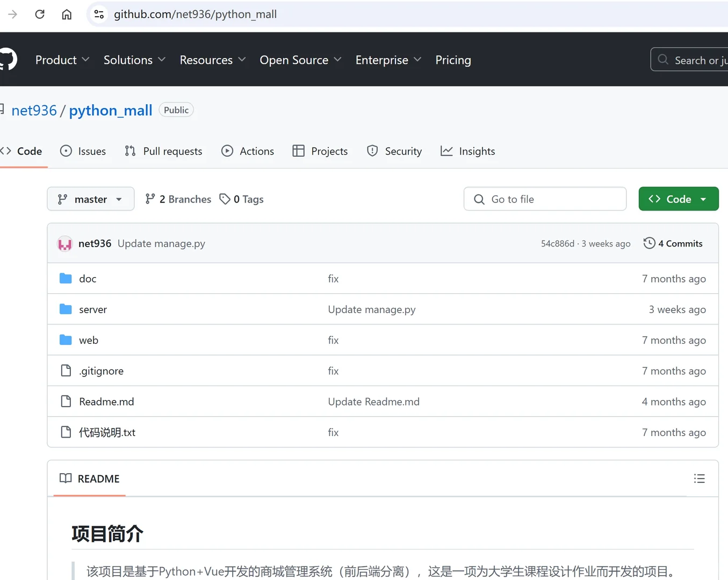
Task: Click the commit history clock icon
Action: tap(649, 243)
